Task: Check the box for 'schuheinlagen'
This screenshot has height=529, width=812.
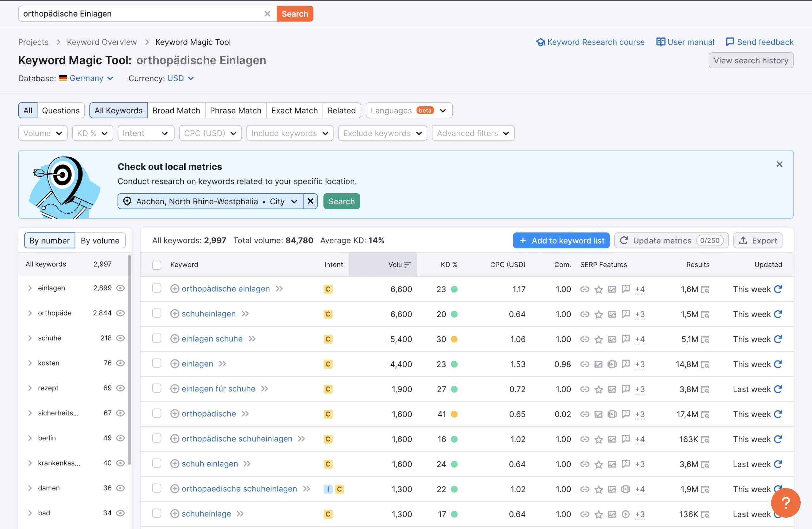Action: [157, 313]
